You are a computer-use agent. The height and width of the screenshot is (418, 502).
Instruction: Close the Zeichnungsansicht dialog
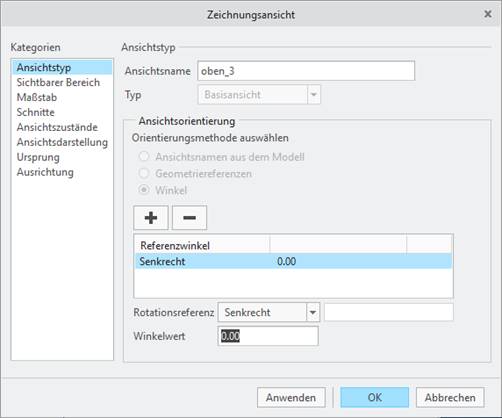488,14
